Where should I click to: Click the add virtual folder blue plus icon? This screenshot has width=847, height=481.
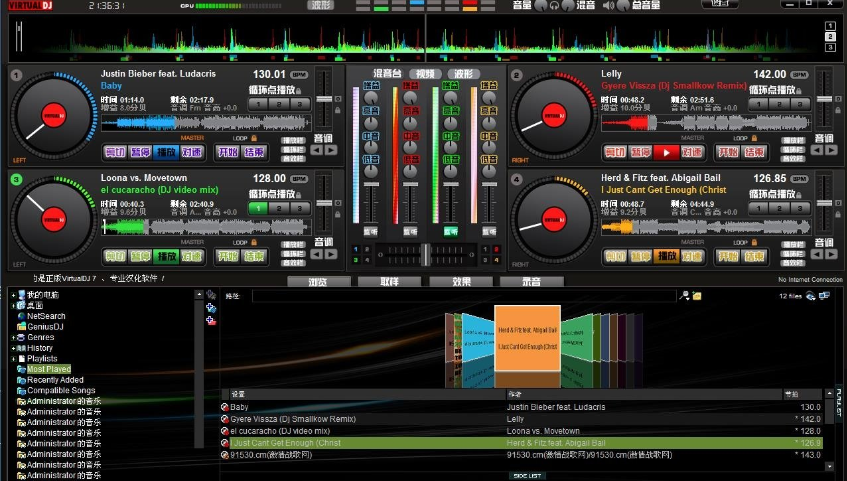(211, 308)
